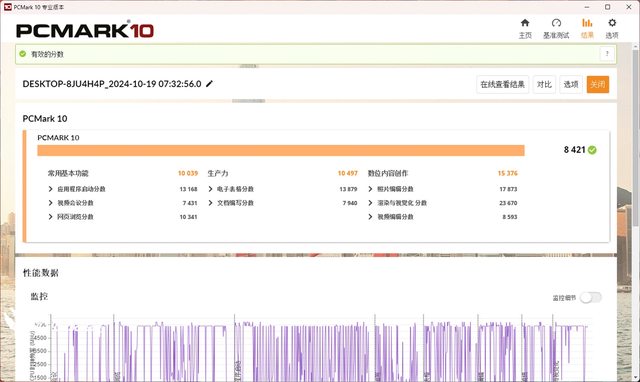Click the question mark help icon
640x382 pixels.
click(607, 53)
